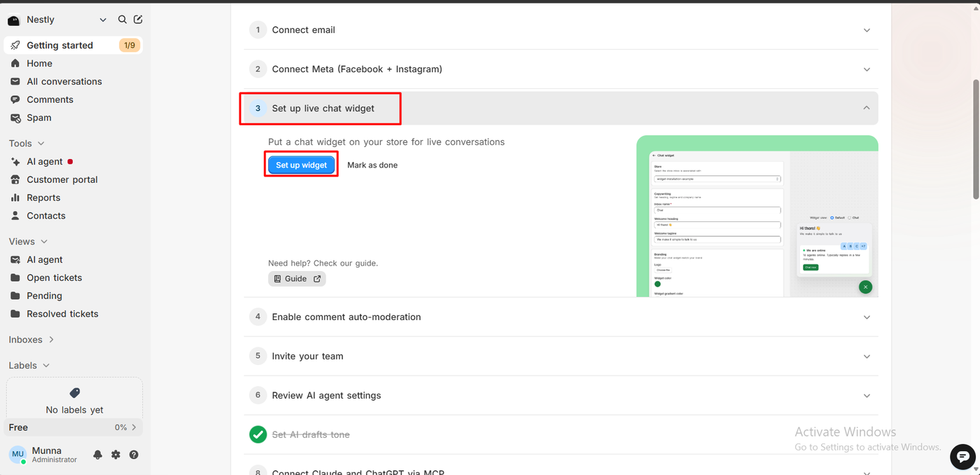
Task: Click Mark as done
Action: click(372, 165)
